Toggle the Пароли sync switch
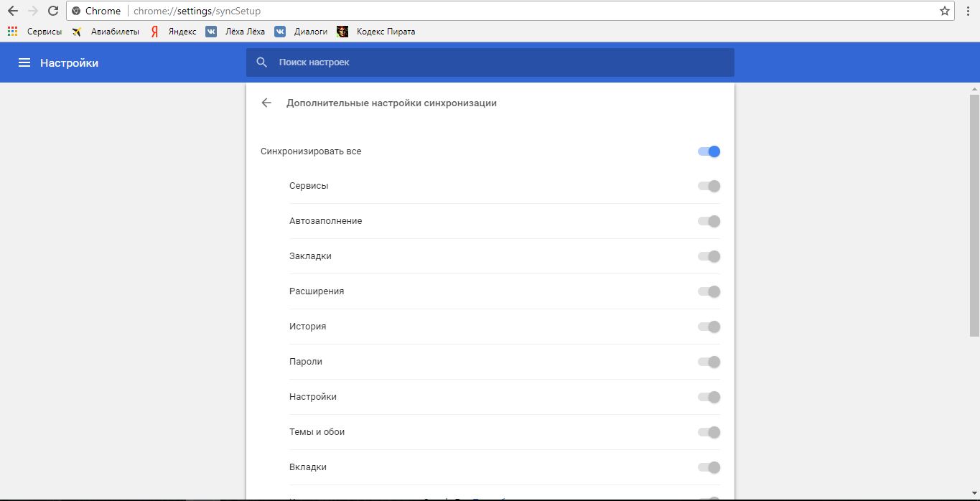 pyautogui.click(x=709, y=362)
